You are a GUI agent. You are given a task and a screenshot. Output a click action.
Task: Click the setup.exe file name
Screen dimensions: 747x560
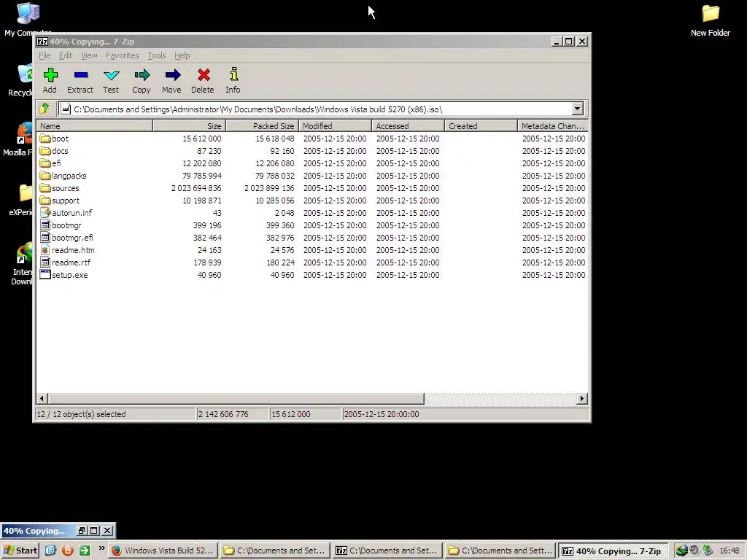tap(69, 275)
